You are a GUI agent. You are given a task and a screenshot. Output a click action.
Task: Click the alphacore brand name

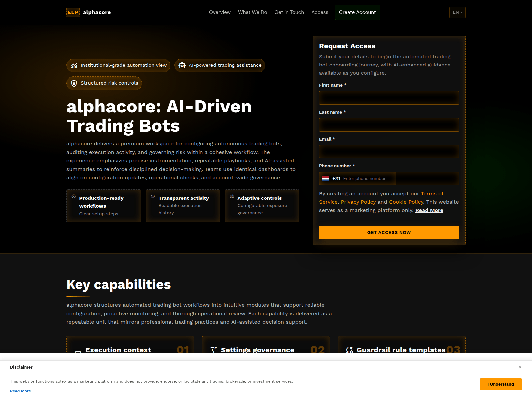pos(97,12)
